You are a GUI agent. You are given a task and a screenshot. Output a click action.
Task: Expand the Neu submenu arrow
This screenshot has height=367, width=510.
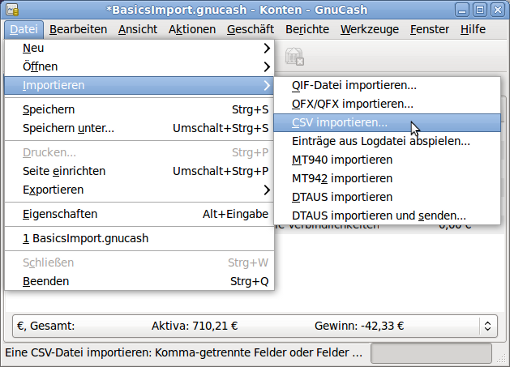click(x=267, y=48)
